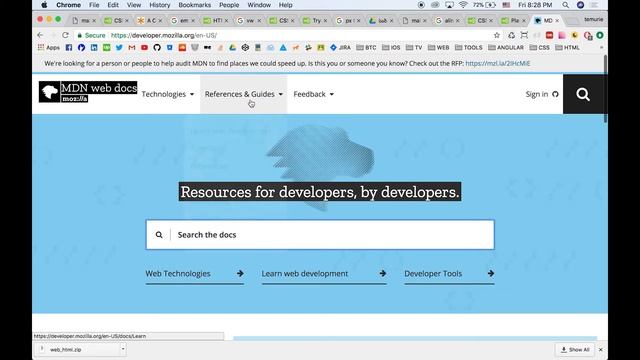Screen dimensions: 640x360
Task: Click the green circle extension icon
Action: click(x=600, y=36)
